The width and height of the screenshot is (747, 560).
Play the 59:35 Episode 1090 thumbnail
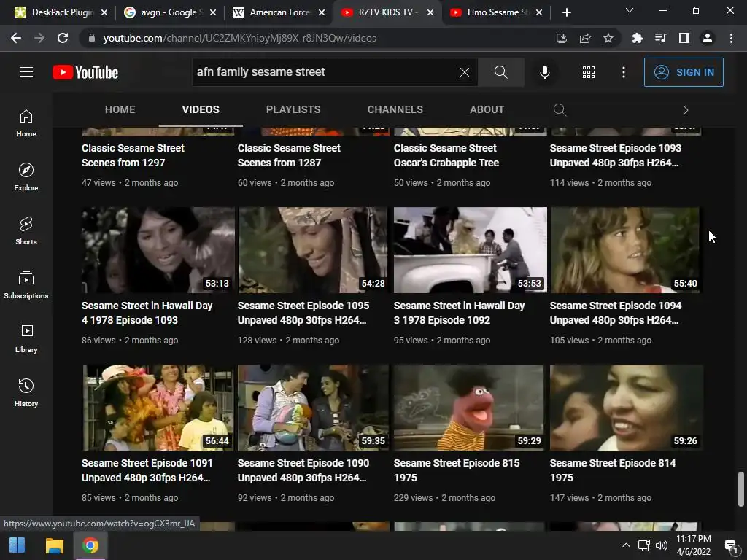[x=314, y=408]
